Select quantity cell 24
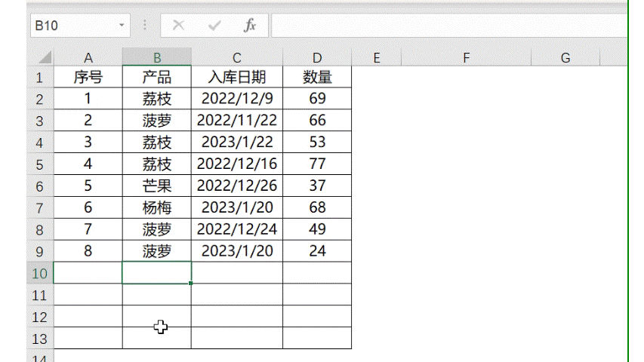This screenshot has width=644, height=362. pyautogui.click(x=317, y=251)
